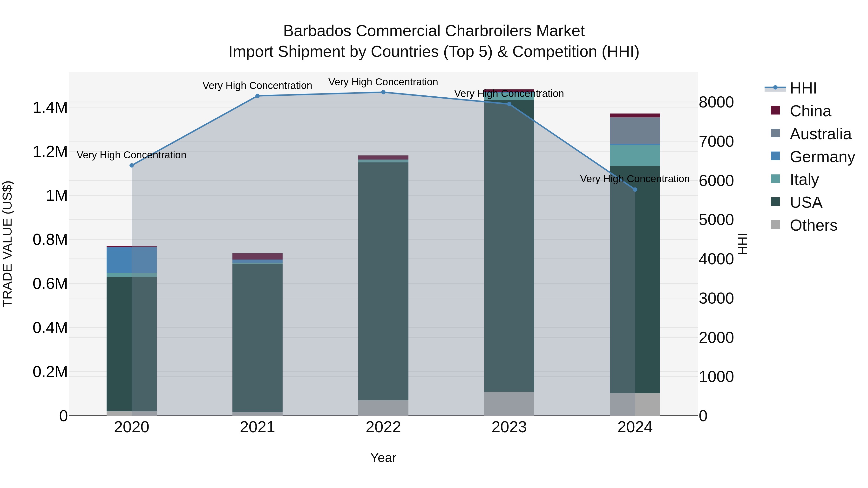
Task: Click the rotated HHI right-axis title
Action: point(743,244)
